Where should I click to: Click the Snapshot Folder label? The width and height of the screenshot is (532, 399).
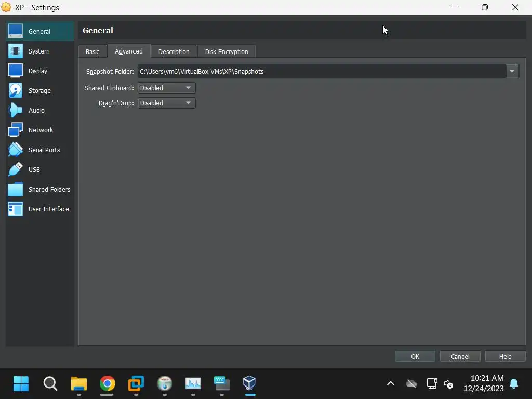pos(110,72)
